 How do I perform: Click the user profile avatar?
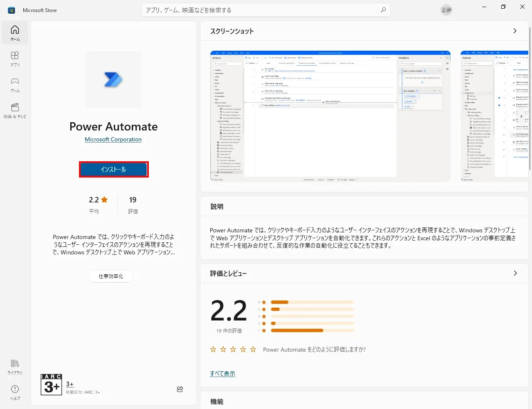[446, 10]
